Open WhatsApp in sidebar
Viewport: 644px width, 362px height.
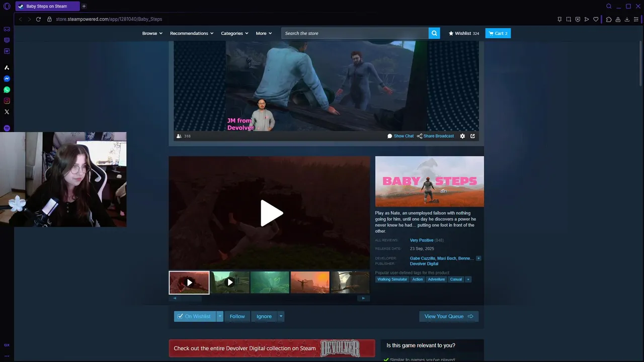click(x=7, y=89)
